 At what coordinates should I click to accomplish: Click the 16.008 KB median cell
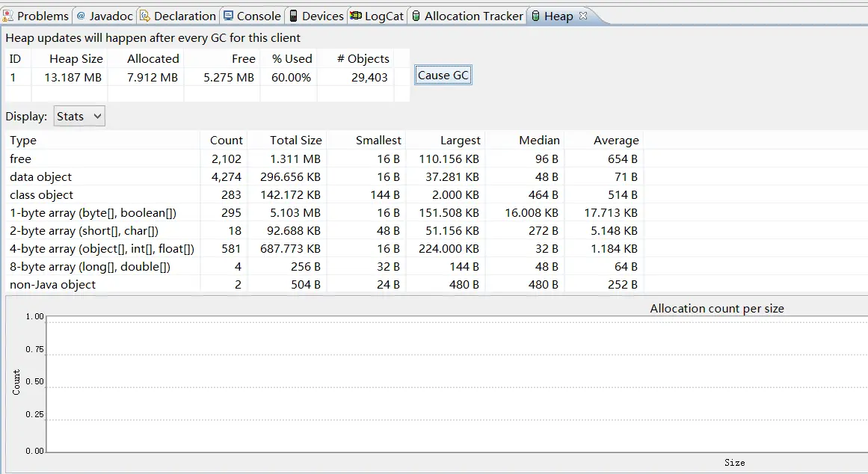click(x=532, y=212)
